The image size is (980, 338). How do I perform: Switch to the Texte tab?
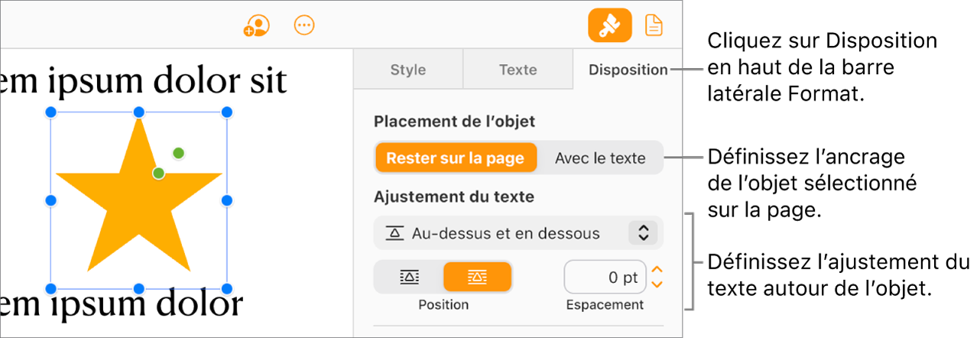point(518,70)
